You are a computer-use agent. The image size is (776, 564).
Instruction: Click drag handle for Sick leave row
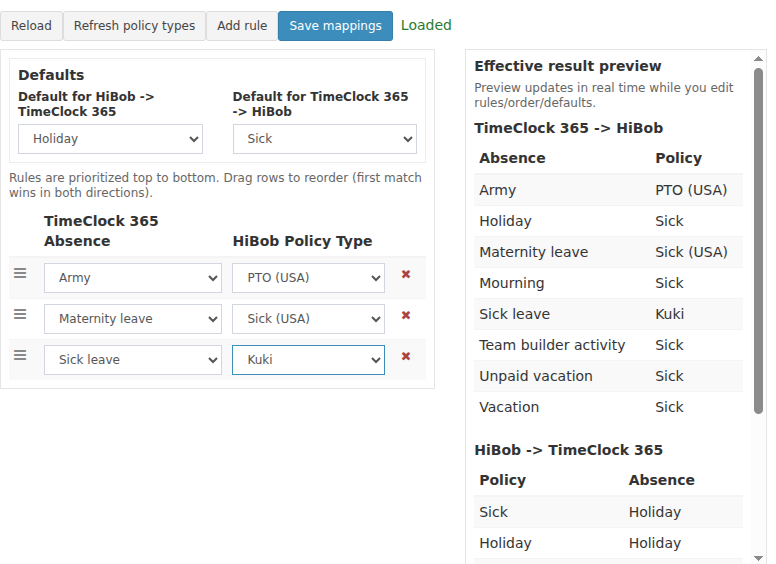pos(19,355)
